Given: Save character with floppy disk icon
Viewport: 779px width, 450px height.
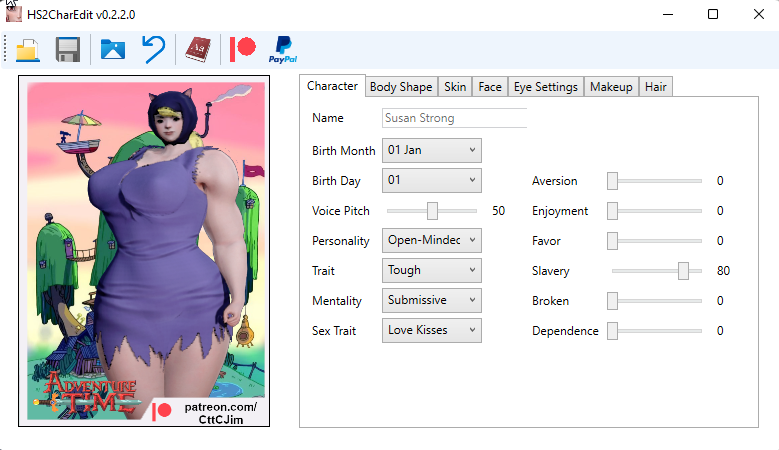Looking at the screenshot, I should tap(68, 50).
